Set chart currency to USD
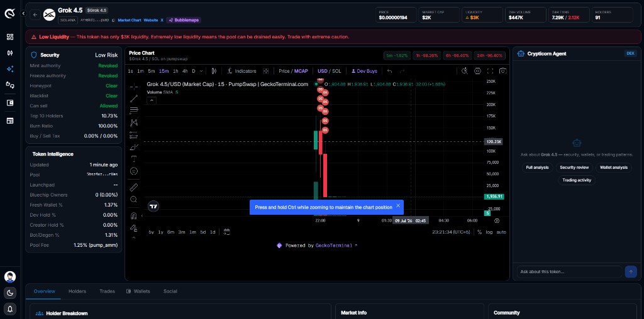The image size is (644, 319). point(323,71)
